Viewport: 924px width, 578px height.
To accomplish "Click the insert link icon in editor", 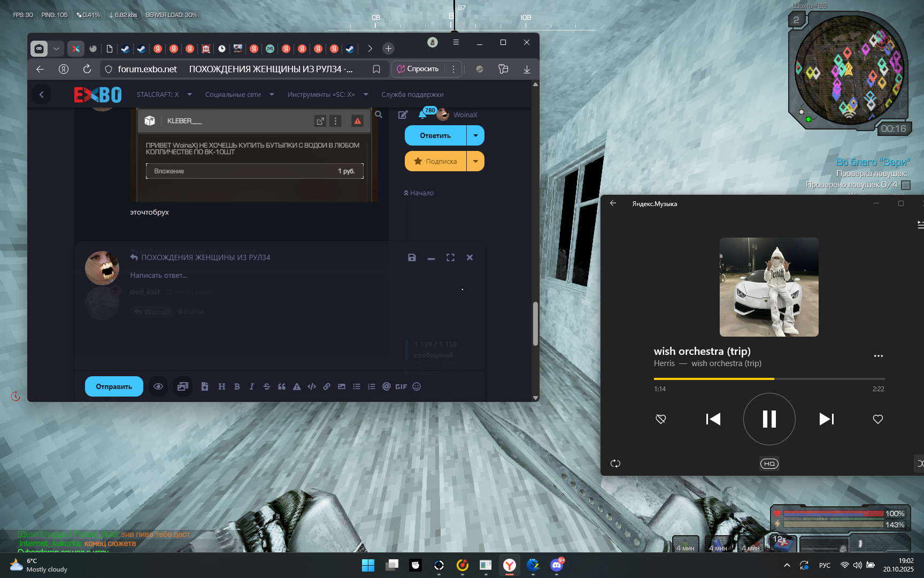I will click(327, 386).
